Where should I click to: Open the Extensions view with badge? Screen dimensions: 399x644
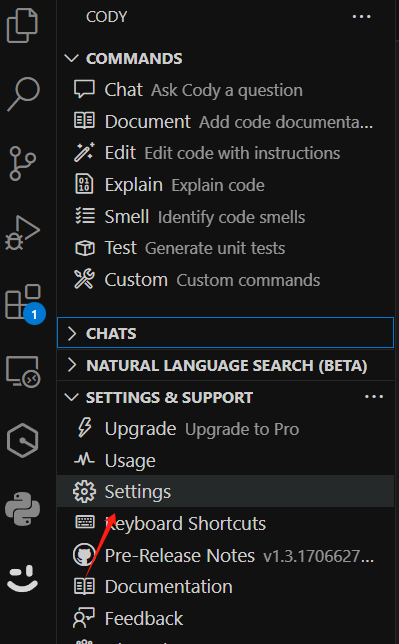pyautogui.click(x=24, y=303)
